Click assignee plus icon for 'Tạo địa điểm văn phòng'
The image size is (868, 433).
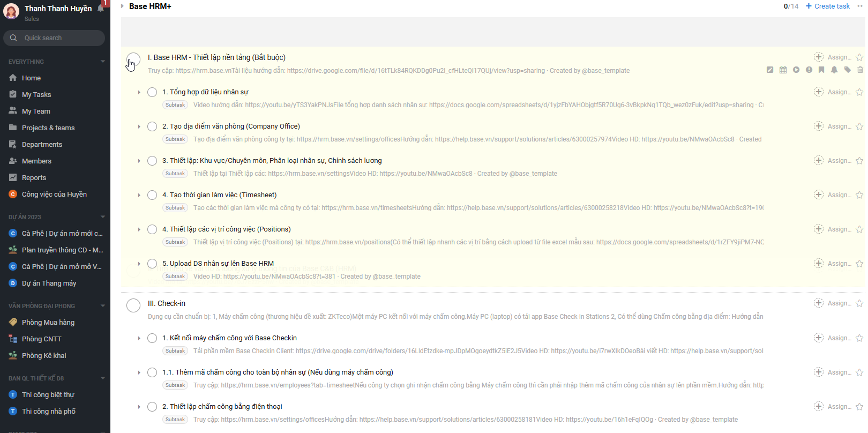pyautogui.click(x=819, y=126)
